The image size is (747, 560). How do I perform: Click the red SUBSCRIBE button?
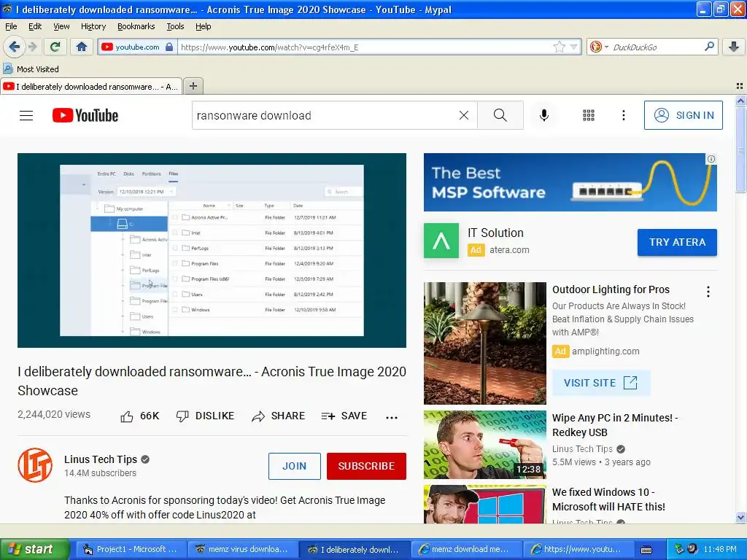coord(366,466)
